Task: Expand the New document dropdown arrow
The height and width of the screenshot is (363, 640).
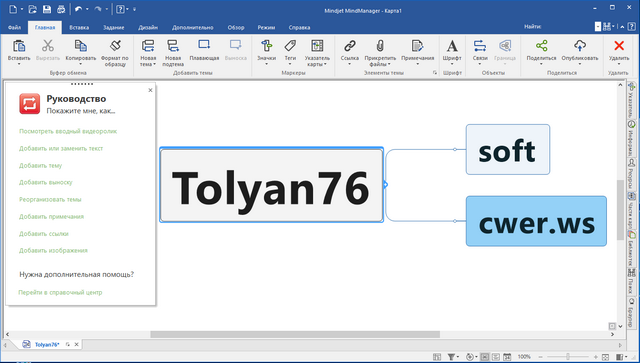Action: (x=22, y=9)
